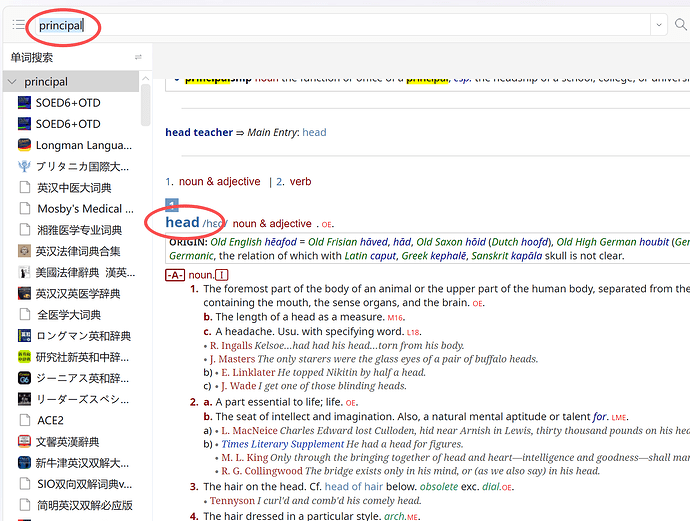Screen dimensions: 690x521
Task: Open the search history dropdown arrow
Action: tap(659, 25)
